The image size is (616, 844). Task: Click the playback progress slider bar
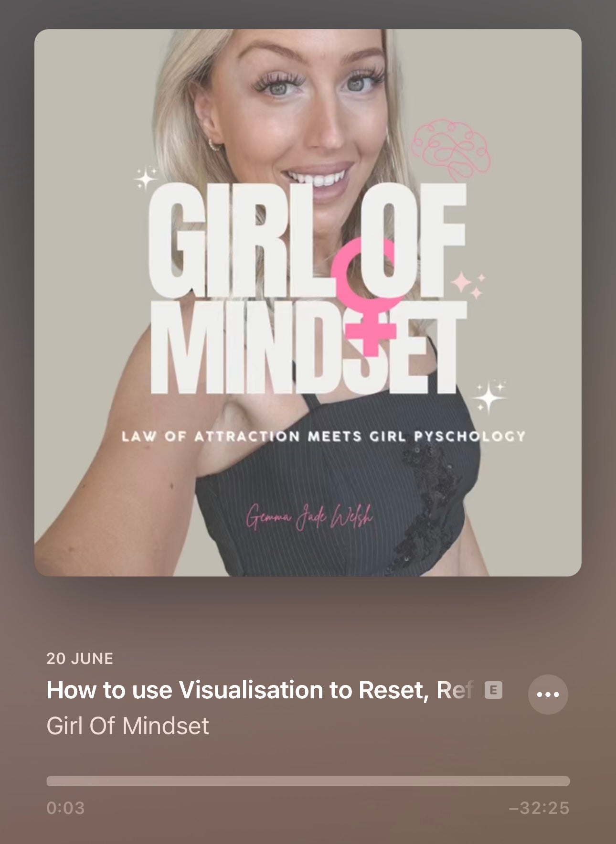308,781
